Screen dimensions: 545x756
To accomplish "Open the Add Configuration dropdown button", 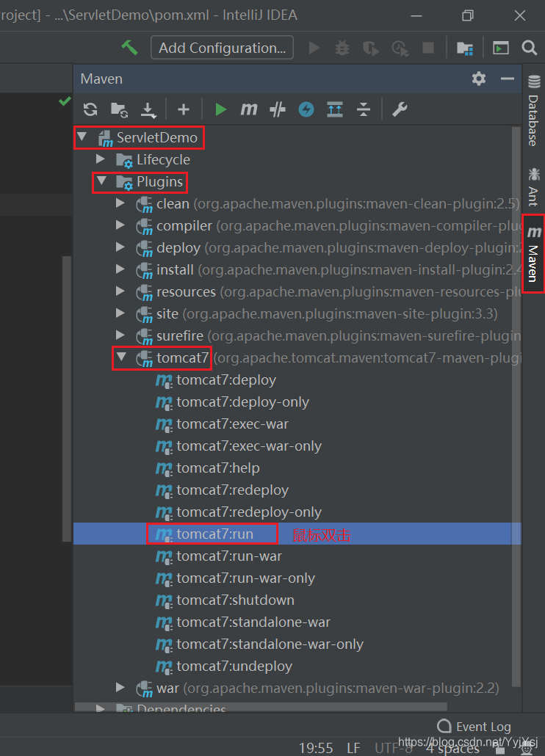I will (222, 48).
